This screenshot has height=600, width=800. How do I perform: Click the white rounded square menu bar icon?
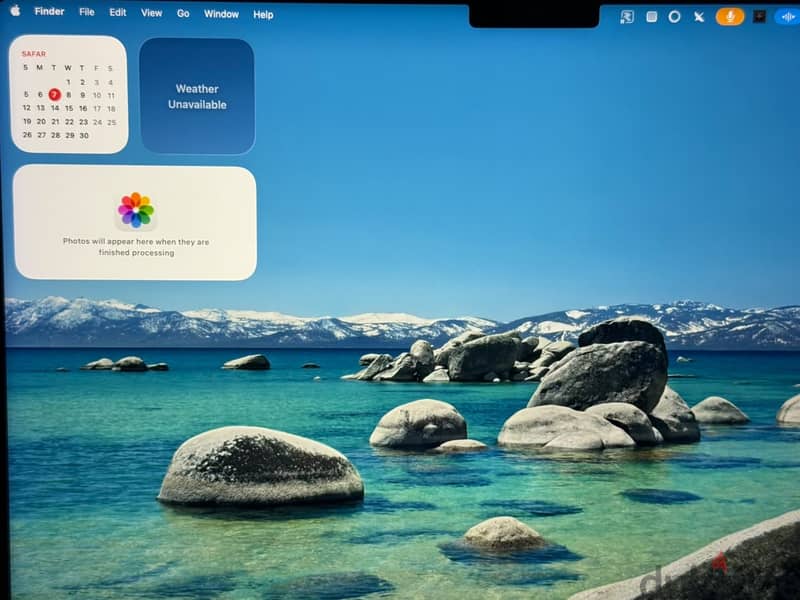tap(652, 17)
